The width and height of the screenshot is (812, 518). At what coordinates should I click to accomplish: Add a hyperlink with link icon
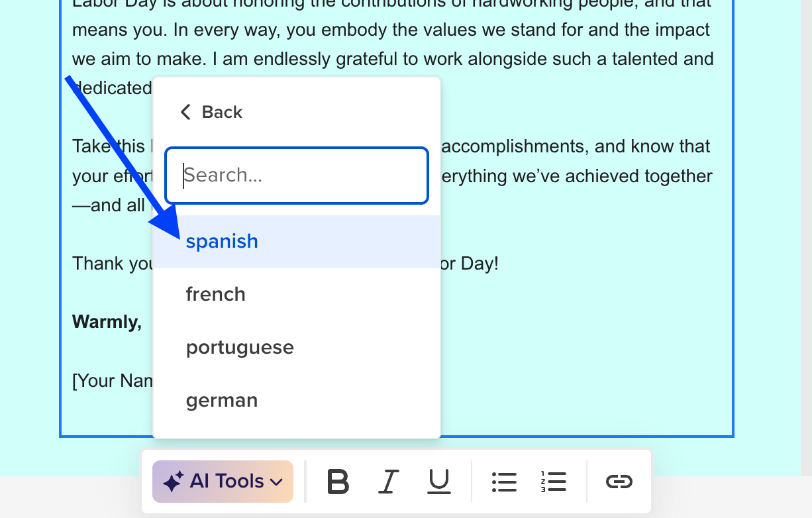pos(619,482)
